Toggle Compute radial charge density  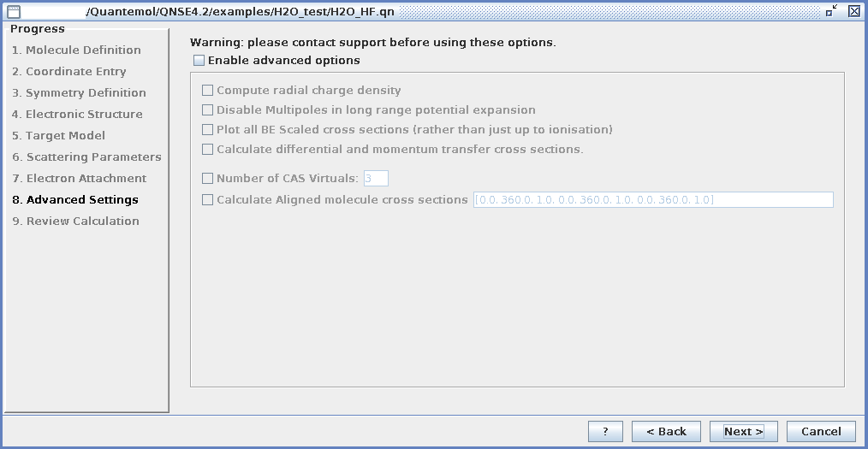[x=208, y=91]
